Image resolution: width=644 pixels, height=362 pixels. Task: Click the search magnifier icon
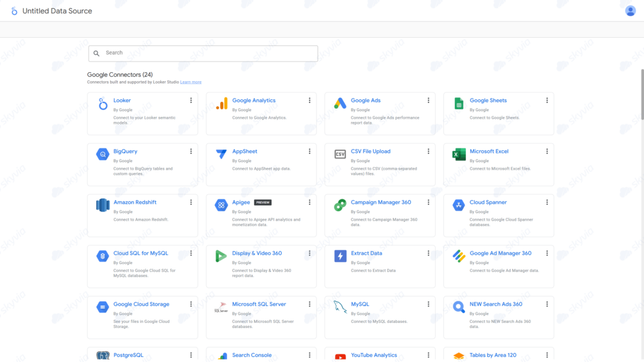96,53
